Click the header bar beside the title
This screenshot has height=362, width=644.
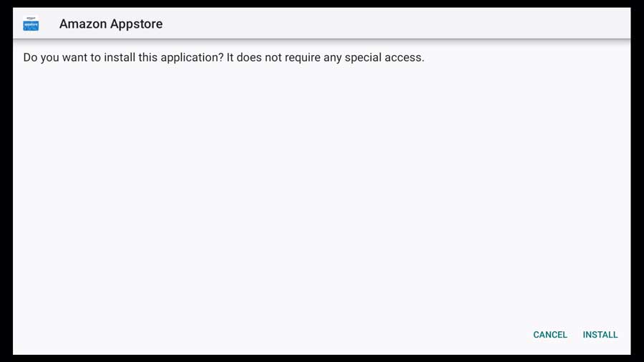tap(394, 24)
